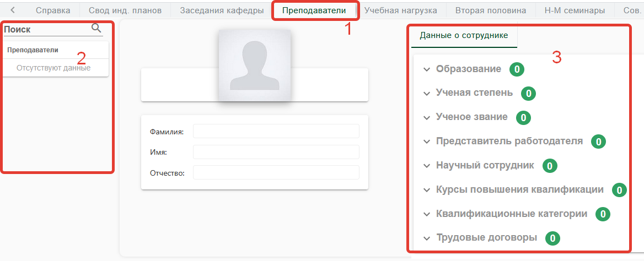Click the employee avatar placeholder photo
Viewport: 644px width, 261px height.
coord(254,65)
